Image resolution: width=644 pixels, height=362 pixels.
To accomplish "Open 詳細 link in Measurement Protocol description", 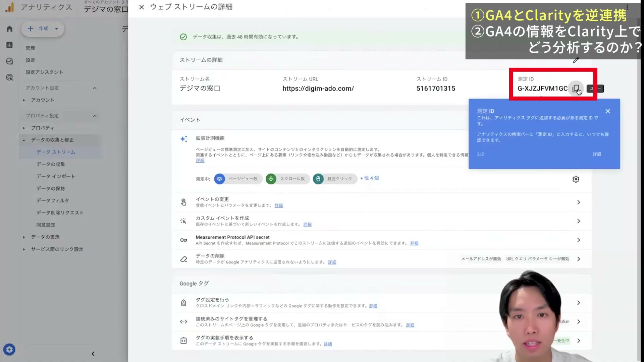I will 414,243.
